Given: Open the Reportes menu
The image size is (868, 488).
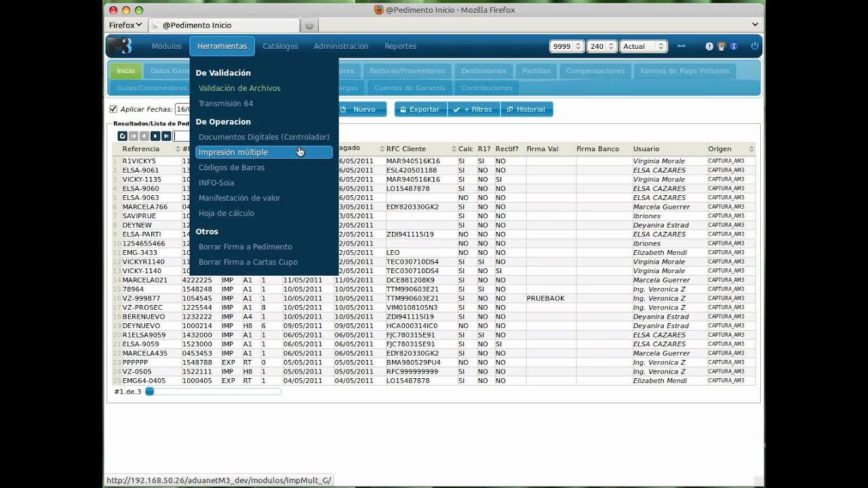Looking at the screenshot, I should coord(400,46).
